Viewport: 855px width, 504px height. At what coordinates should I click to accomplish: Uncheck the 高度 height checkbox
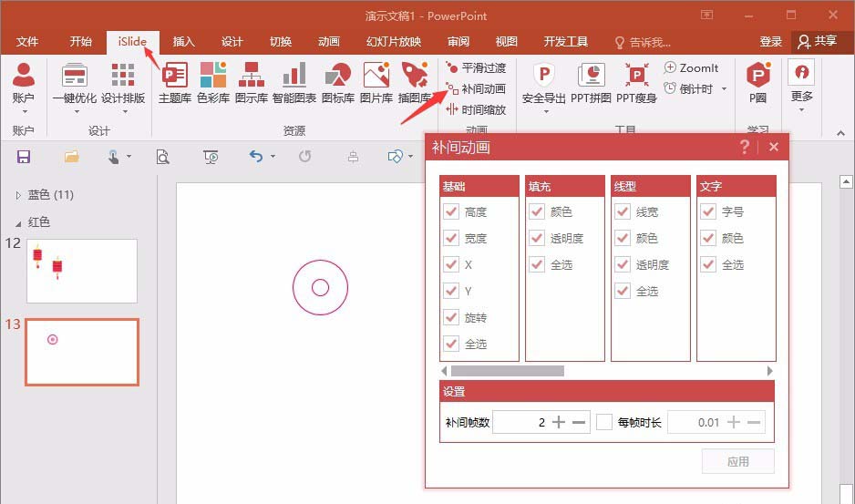[451, 211]
